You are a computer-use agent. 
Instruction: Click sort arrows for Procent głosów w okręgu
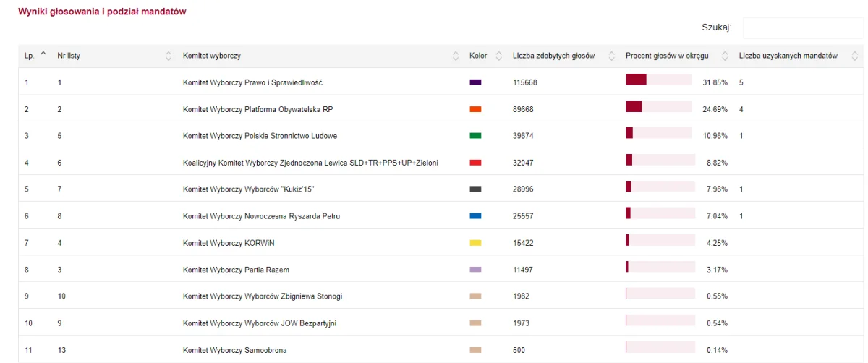726,56
